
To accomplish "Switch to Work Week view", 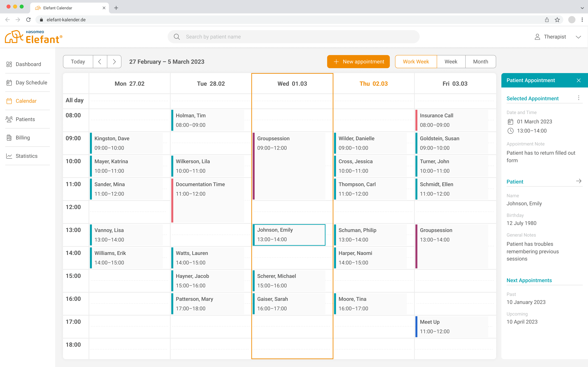I will click(416, 62).
